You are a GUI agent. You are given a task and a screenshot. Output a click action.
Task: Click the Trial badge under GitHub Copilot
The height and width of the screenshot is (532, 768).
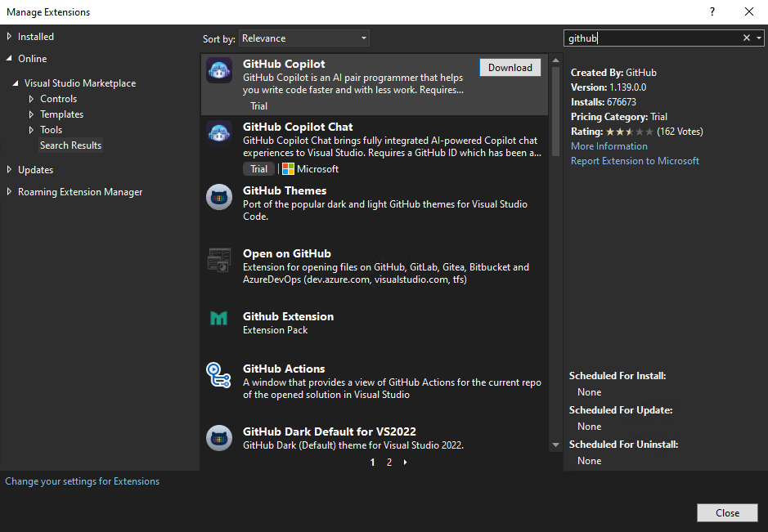[x=258, y=105]
